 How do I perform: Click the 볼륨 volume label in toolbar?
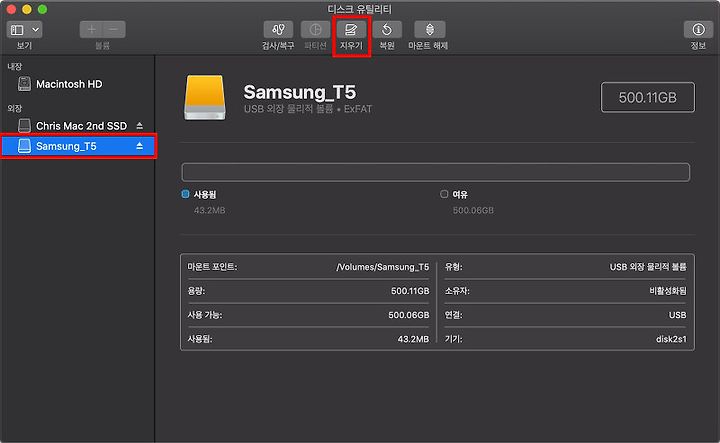102,45
